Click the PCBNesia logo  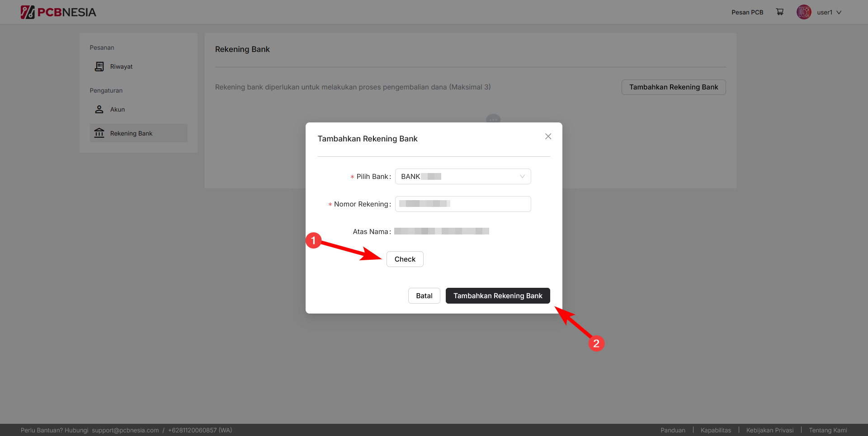[x=58, y=12]
